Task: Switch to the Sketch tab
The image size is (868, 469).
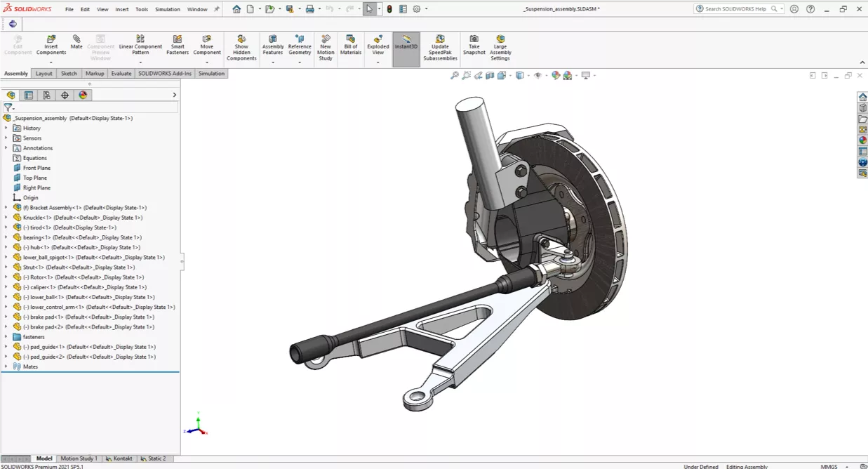Action: (69, 73)
